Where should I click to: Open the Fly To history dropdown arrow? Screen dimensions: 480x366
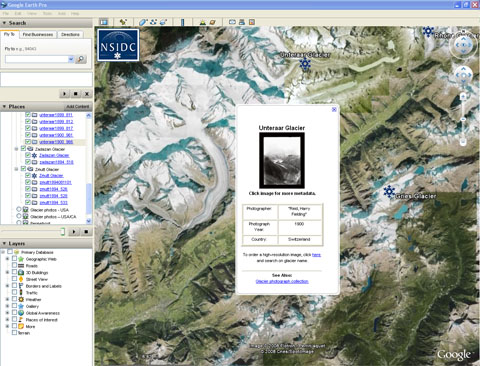point(71,59)
